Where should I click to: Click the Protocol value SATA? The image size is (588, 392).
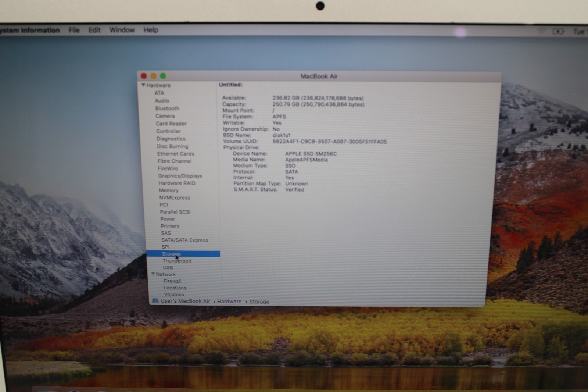292,172
